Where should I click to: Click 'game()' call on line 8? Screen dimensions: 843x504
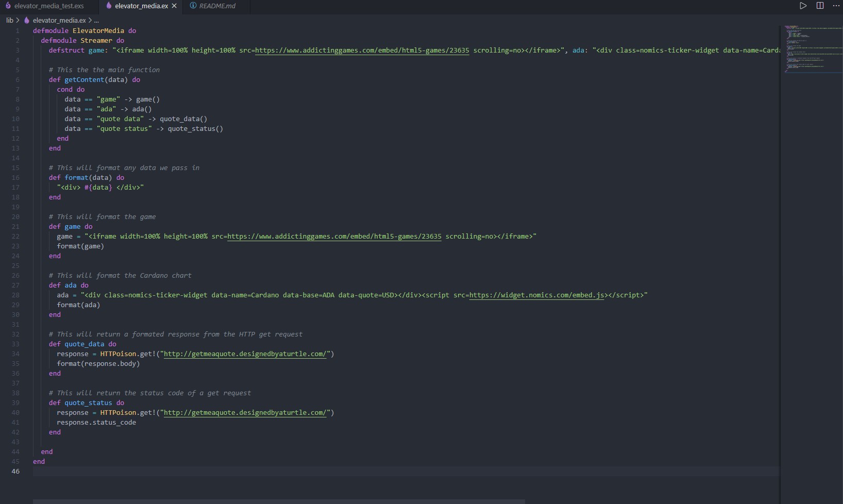tap(148, 99)
